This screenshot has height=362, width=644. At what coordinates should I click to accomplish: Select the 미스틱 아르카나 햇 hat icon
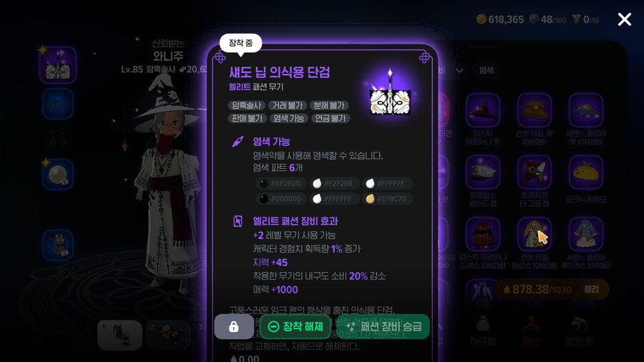pos(482,110)
